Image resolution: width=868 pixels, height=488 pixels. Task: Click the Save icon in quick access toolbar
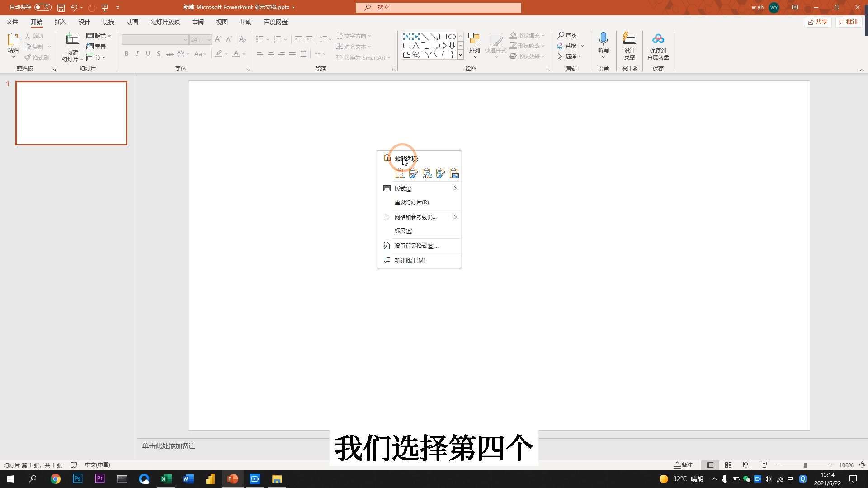click(x=61, y=8)
